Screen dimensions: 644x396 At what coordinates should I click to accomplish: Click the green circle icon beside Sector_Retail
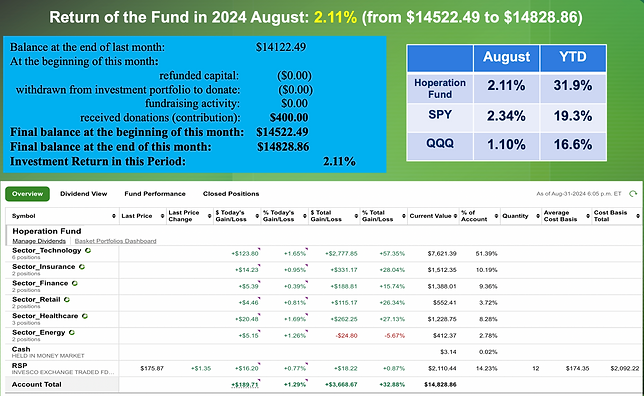[x=67, y=299]
